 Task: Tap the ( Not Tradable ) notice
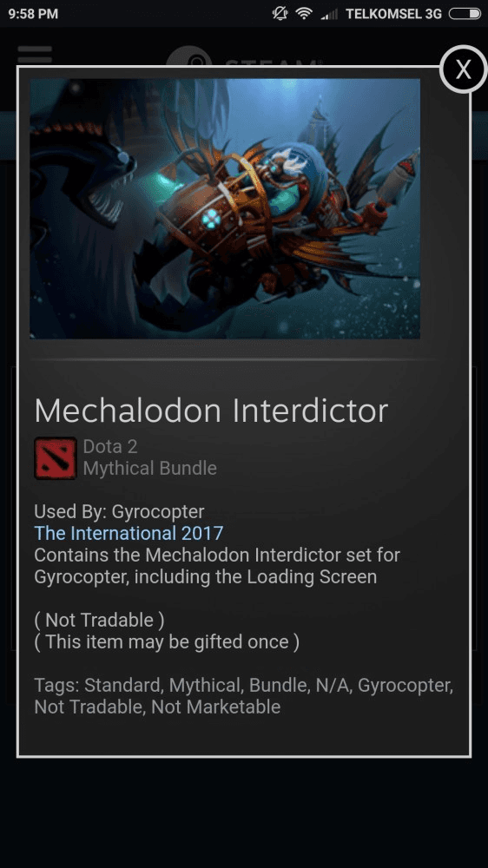(x=99, y=620)
